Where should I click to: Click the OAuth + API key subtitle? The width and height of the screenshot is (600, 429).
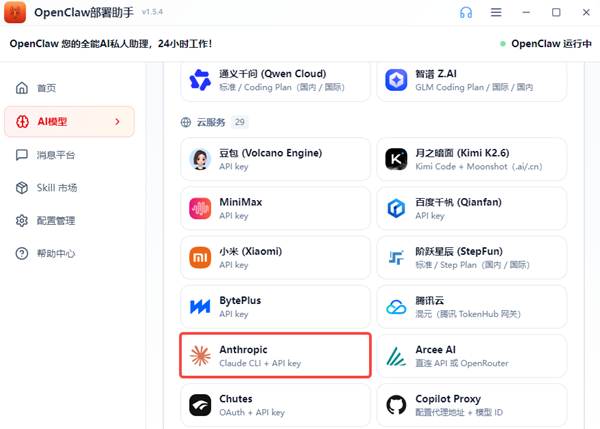pos(252,412)
